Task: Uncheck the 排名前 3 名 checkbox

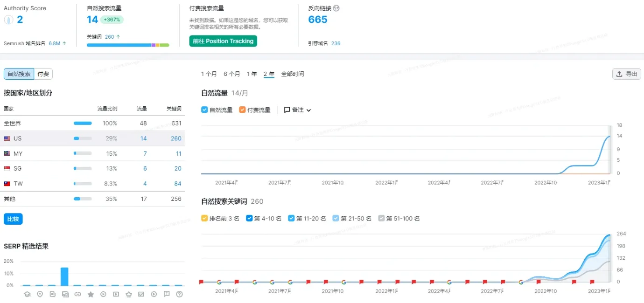Action: click(x=204, y=218)
